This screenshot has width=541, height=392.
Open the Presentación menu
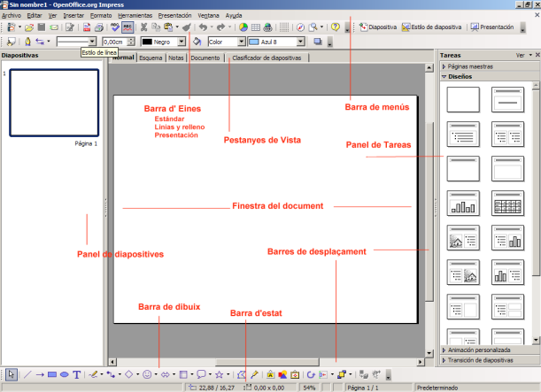click(x=174, y=16)
